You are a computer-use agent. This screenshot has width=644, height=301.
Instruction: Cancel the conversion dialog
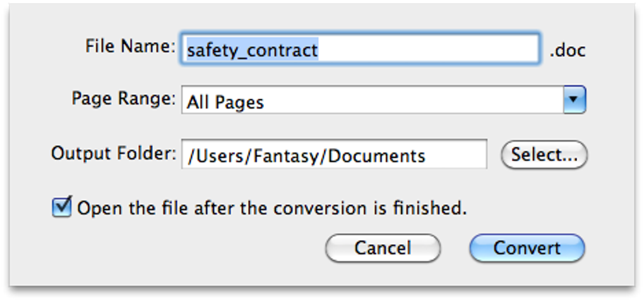(383, 248)
